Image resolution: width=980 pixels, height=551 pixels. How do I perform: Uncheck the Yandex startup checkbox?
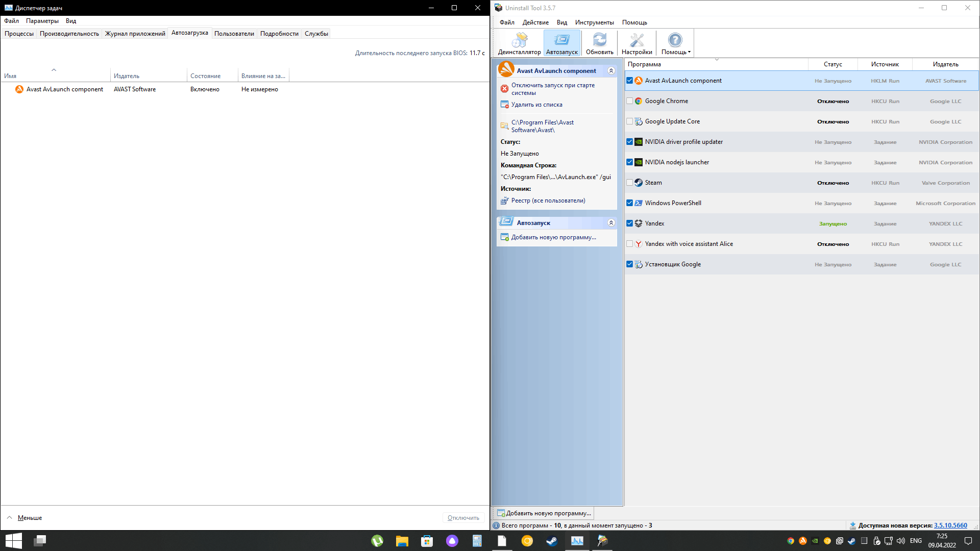(629, 223)
